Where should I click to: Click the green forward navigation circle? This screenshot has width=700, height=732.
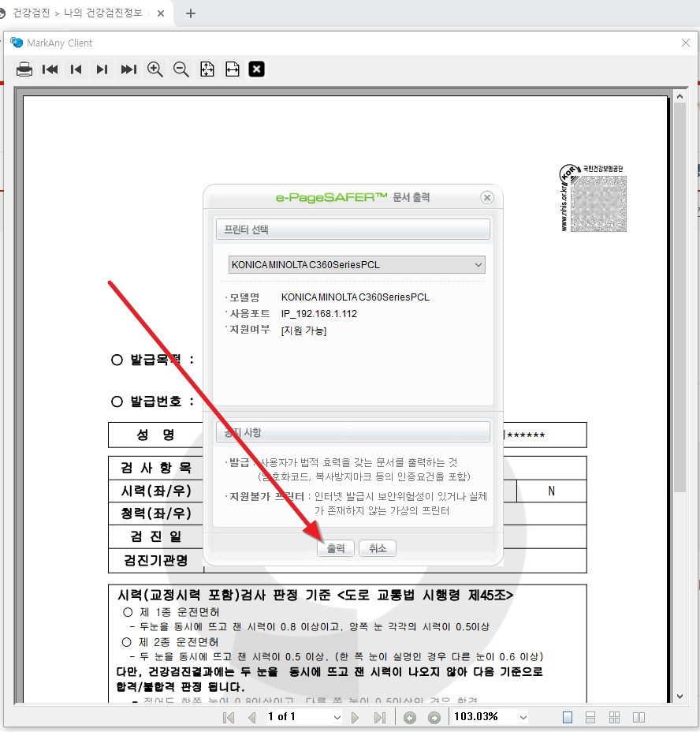(434, 718)
